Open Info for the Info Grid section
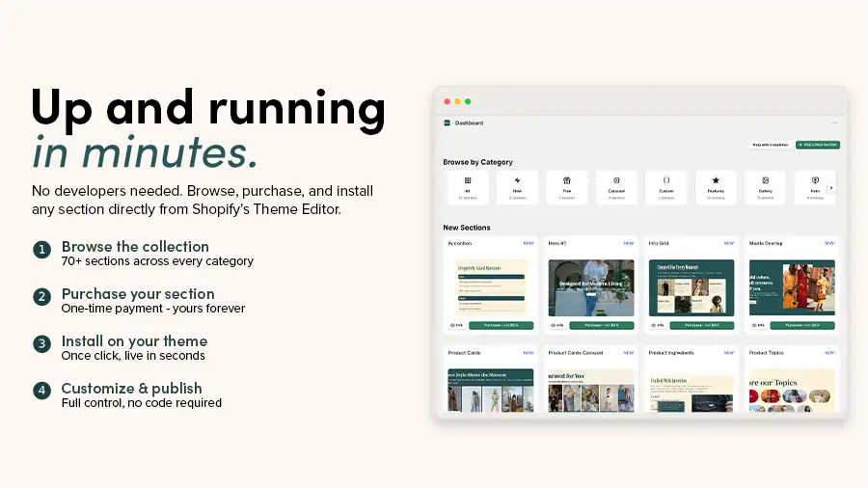The image size is (868, 488). pyautogui.click(x=658, y=325)
